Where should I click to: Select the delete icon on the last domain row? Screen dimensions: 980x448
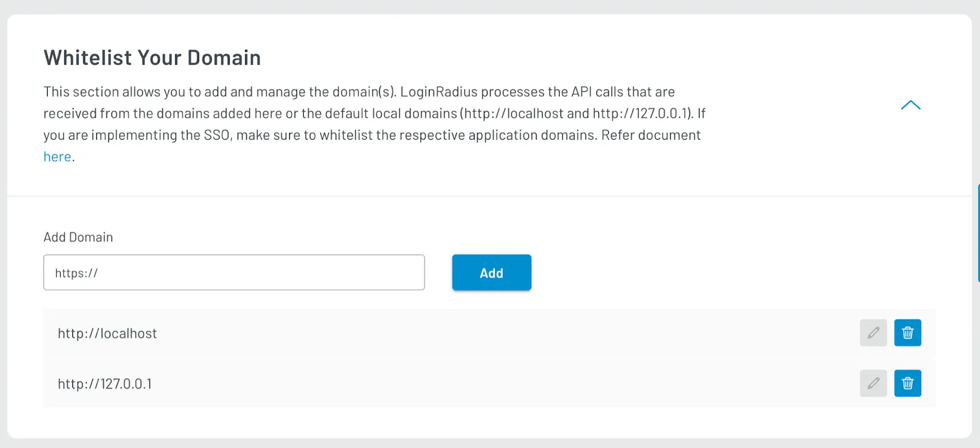coord(908,383)
